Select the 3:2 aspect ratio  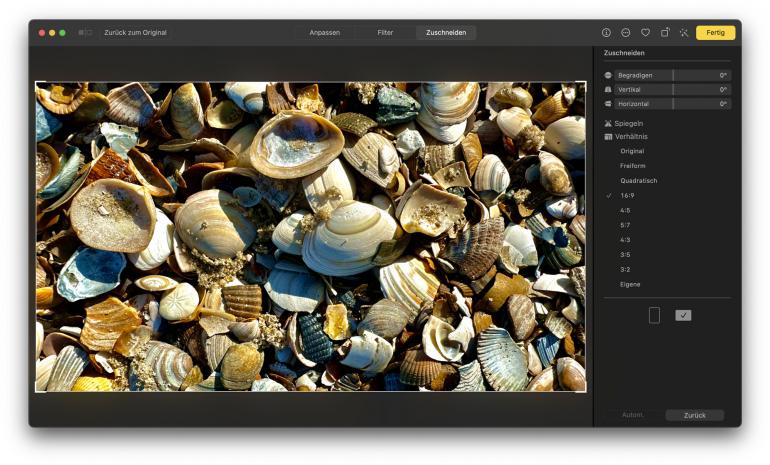pyautogui.click(x=625, y=269)
